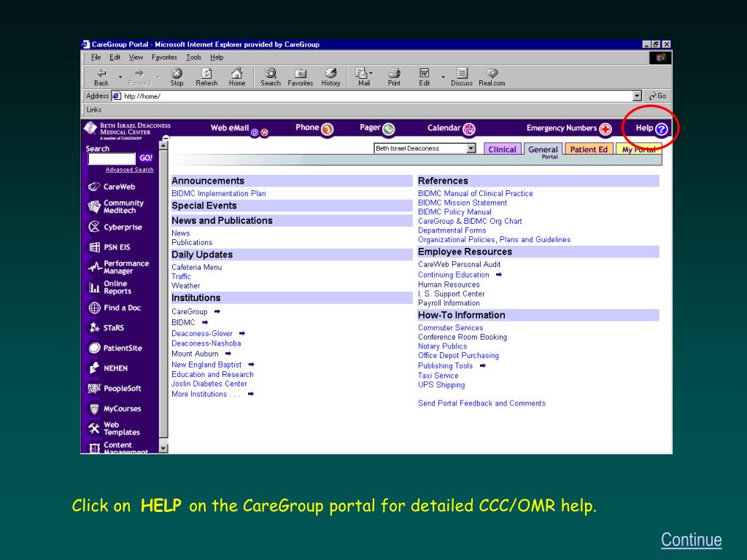
Task: Open the File menu
Action: (x=96, y=57)
